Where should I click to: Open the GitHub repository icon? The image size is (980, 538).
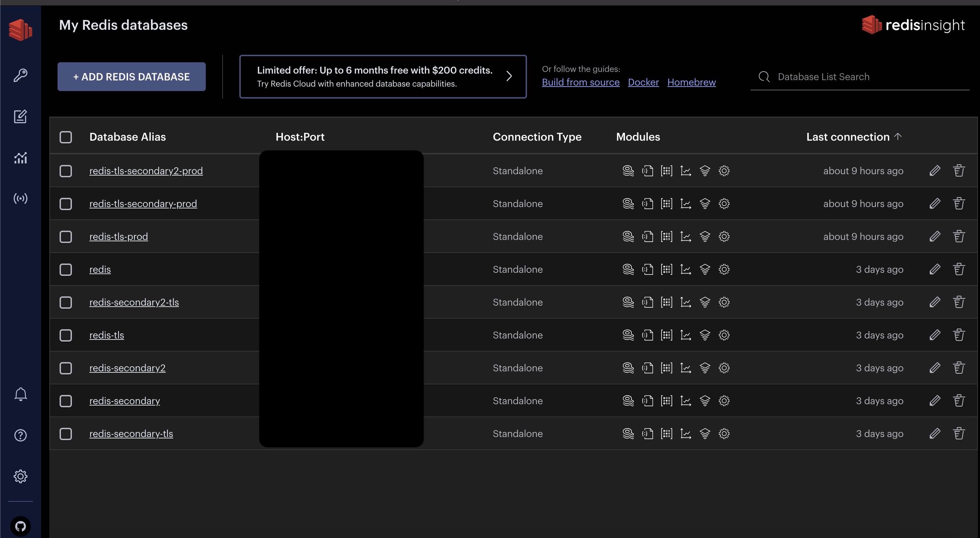(x=21, y=526)
